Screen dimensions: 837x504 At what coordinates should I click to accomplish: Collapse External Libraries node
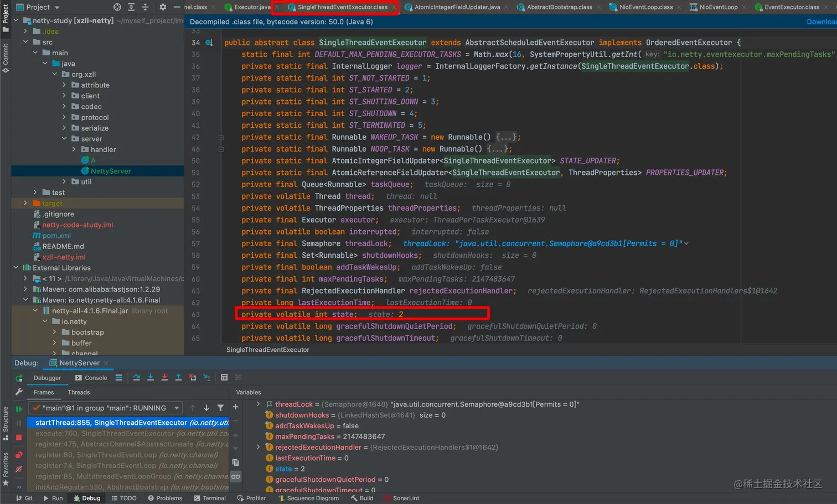coord(15,268)
